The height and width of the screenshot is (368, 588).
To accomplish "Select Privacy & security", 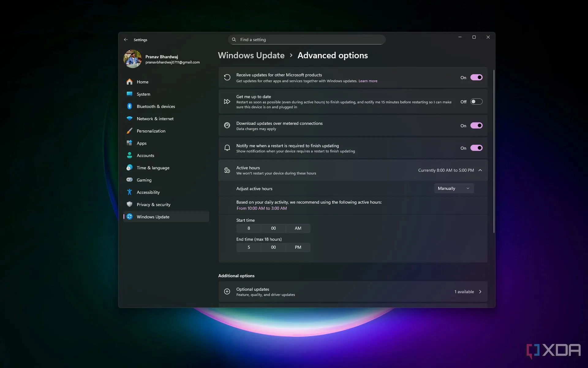I will pos(166,204).
